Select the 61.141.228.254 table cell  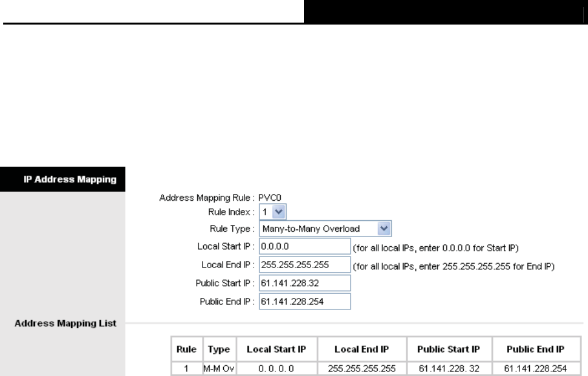coord(536,368)
